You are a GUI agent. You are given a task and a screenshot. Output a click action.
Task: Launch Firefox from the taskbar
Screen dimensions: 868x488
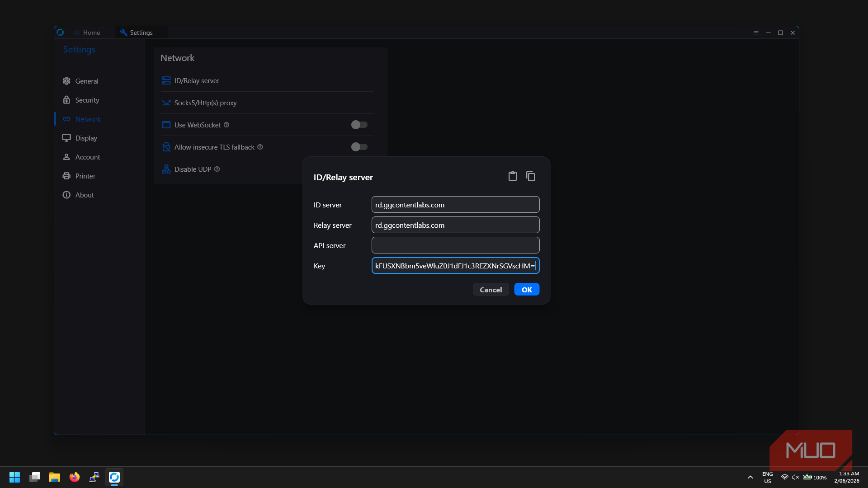click(x=75, y=477)
